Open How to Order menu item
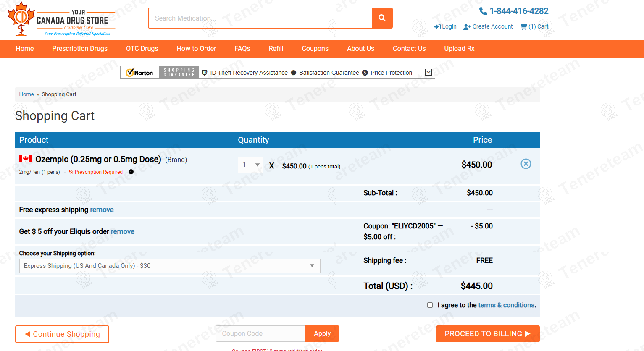Viewport: 644px width, 351px height. 196,49
